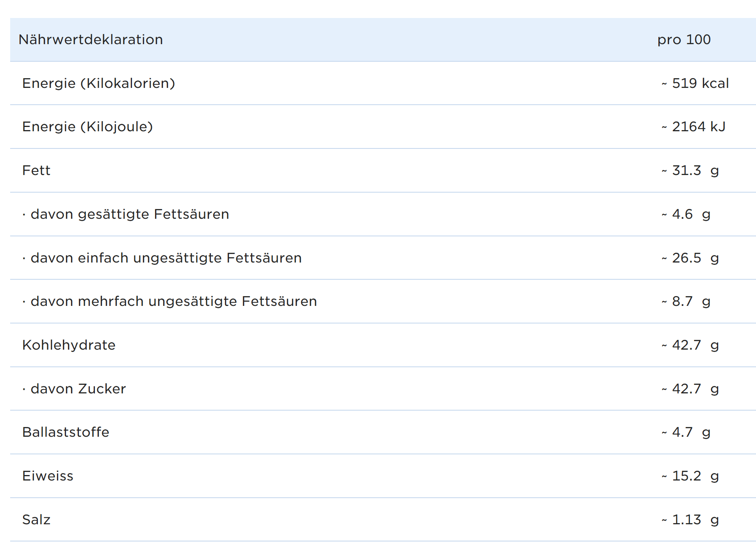Click the 31.3 g fat value
Image resolution: width=756 pixels, height=552 pixels.
(x=690, y=170)
